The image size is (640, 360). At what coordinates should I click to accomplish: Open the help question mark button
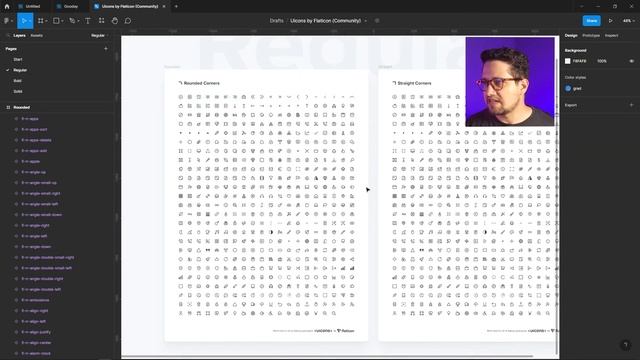pyautogui.click(x=625, y=345)
